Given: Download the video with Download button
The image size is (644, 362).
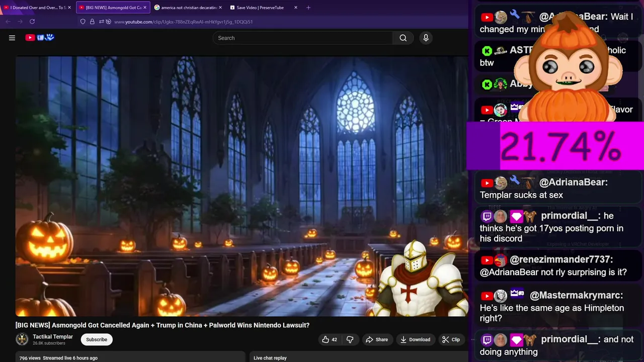Looking at the screenshot, I should 415,339.
